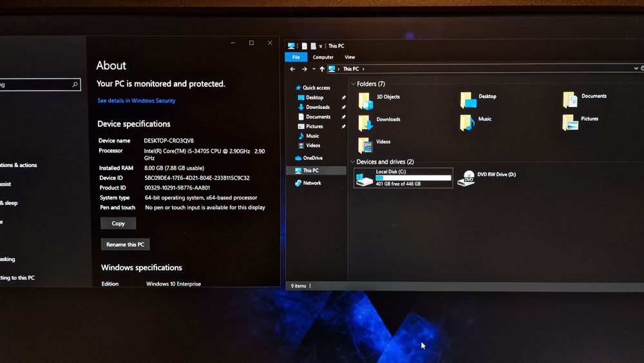The width and height of the screenshot is (644, 363).
Task: Click the search magnifier in Settings
Action: 75,84
